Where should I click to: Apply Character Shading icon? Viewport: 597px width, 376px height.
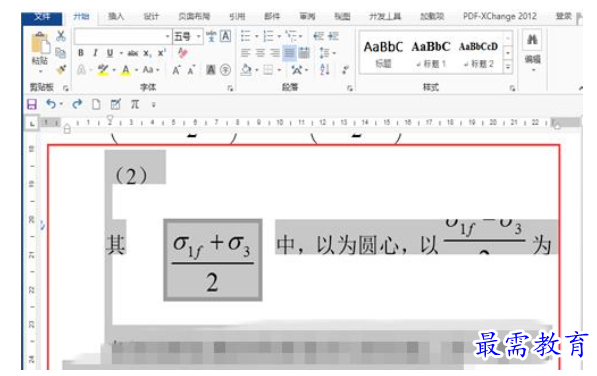(211, 70)
